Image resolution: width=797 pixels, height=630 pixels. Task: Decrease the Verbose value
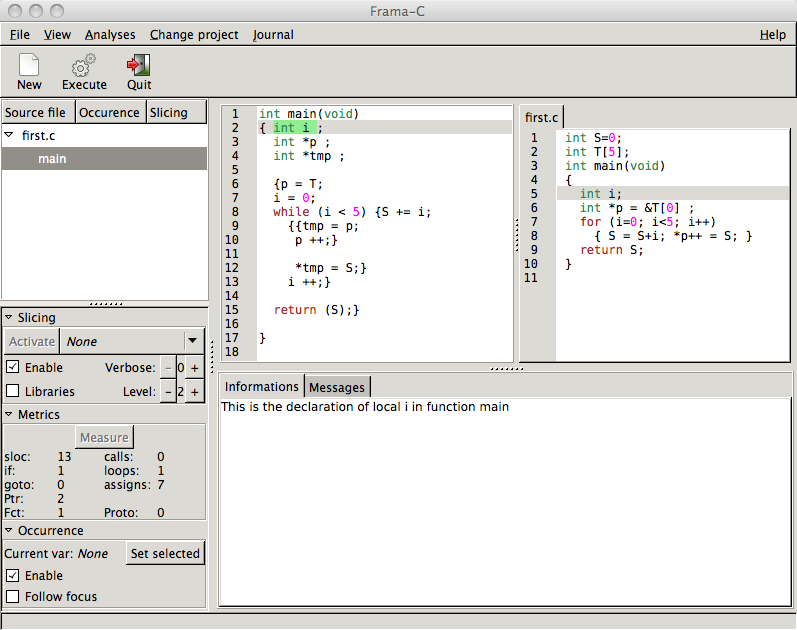(168, 368)
